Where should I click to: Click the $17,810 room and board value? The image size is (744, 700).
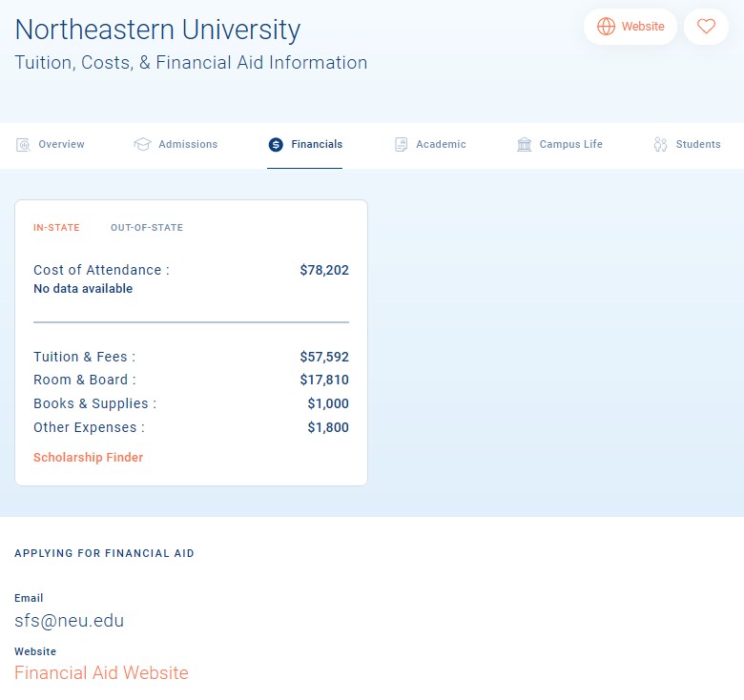[x=324, y=380]
